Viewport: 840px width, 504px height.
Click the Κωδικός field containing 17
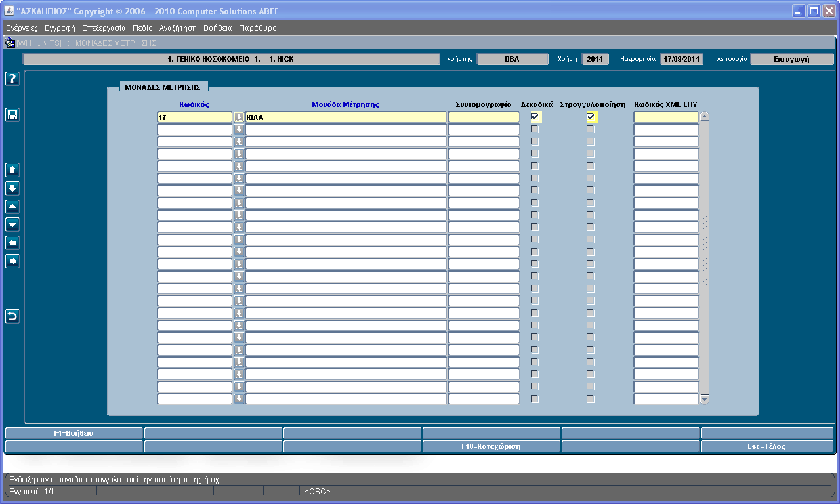coord(195,117)
